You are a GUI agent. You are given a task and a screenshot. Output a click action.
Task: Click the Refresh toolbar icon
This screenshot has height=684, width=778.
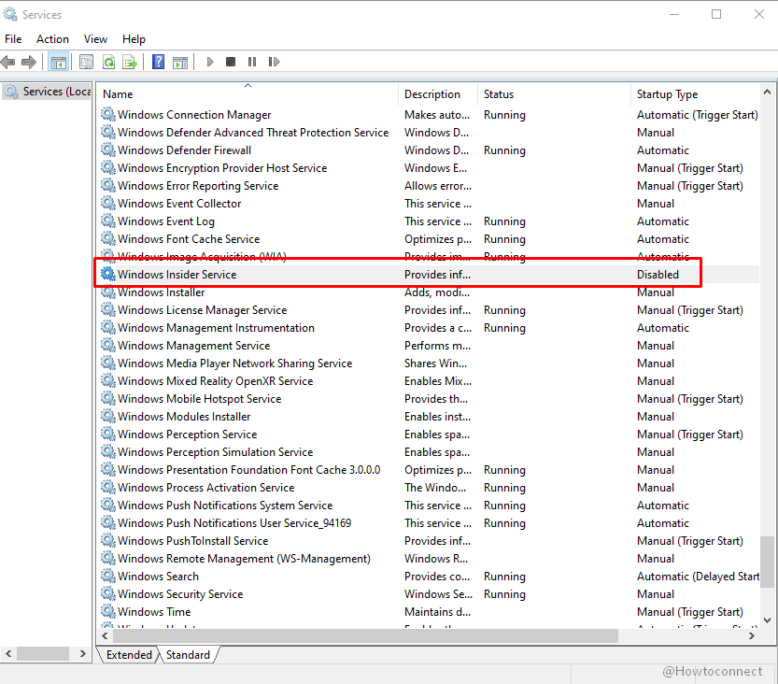coord(109,62)
